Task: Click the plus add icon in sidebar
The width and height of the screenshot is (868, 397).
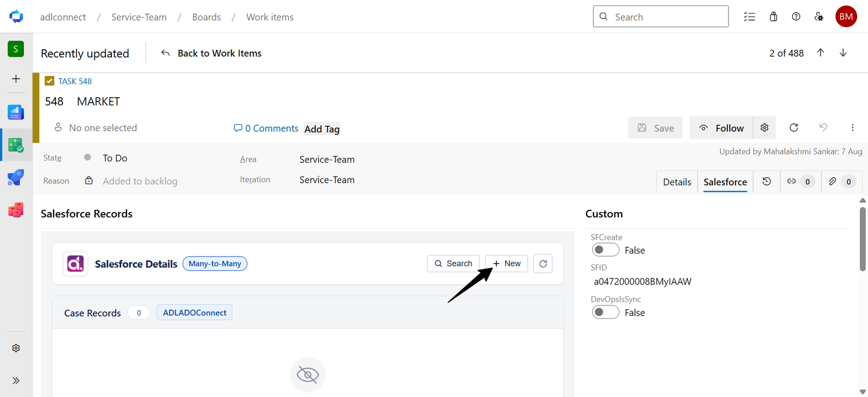Action: click(16, 79)
